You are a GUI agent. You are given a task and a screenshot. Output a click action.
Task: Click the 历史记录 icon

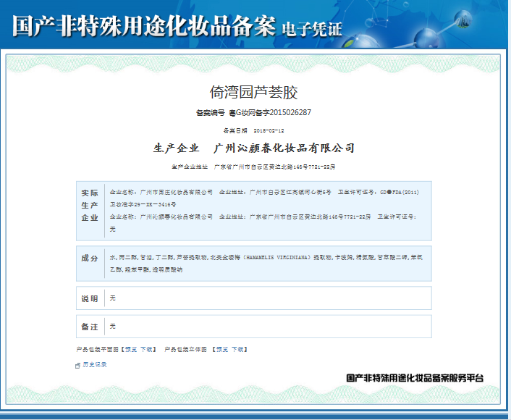click(x=78, y=365)
